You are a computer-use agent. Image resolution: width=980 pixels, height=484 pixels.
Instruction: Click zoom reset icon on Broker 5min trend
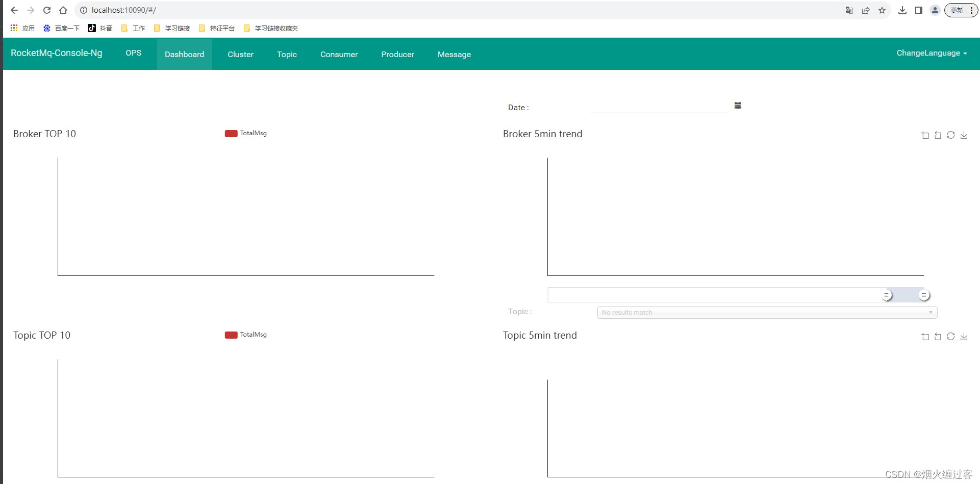tap(938, 135)
